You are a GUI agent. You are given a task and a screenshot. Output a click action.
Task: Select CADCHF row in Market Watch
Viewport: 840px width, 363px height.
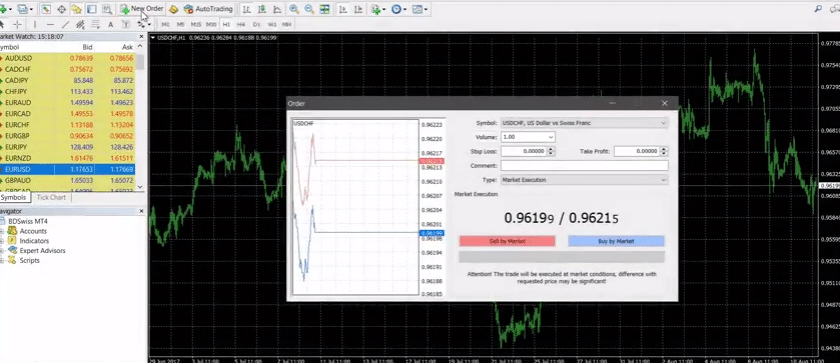tap(68, 69)
